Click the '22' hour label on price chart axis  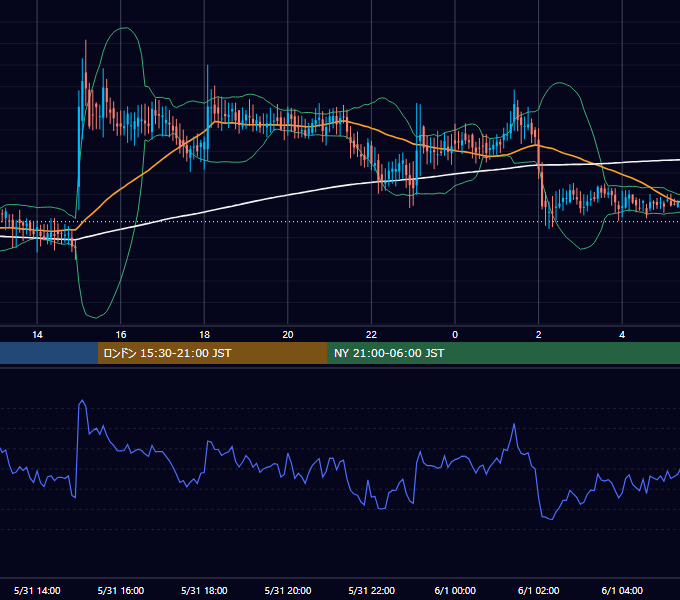pyautogui.click(x=371, y=335)
